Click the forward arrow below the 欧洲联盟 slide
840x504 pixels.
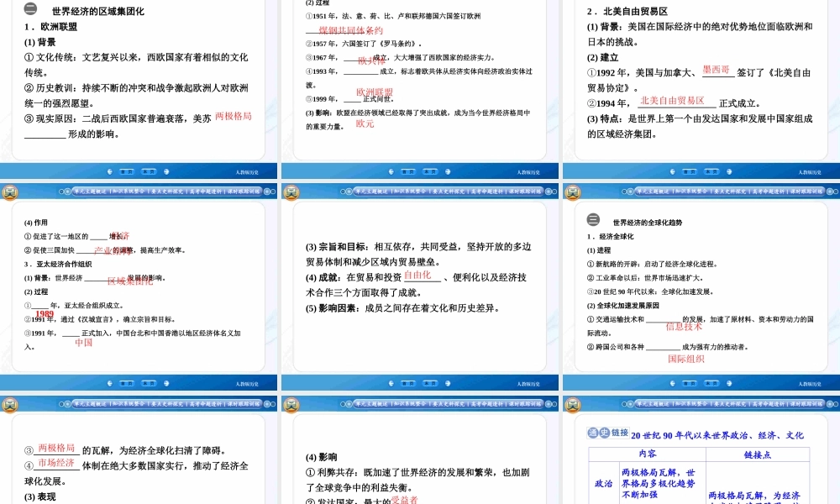[x=166, y=172]
